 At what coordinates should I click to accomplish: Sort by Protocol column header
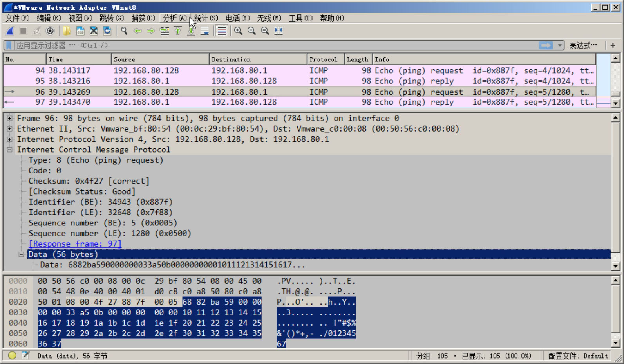pyautogui.click(x=326, y=59)
